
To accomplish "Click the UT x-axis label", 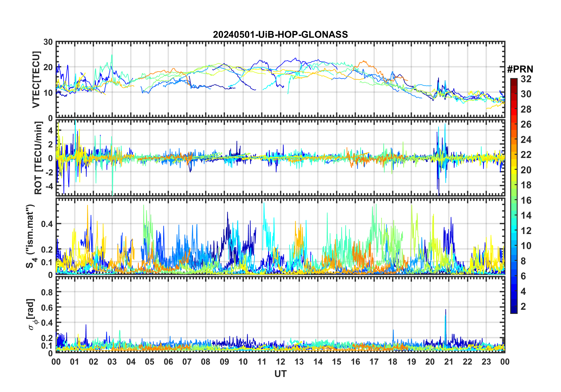I will tap(280, 374).
